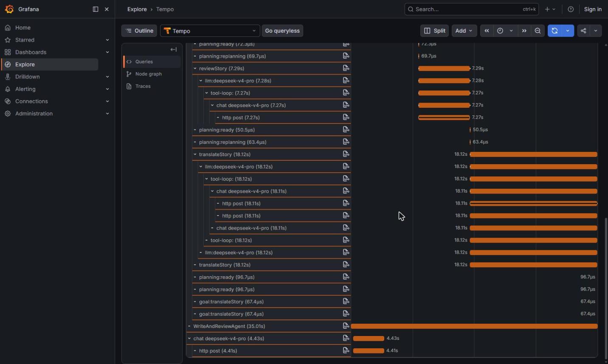This screenshot has width=608, height=364.
Task: Select llm:deepseek-v4-pro (7.28s) row
Action: (274, 81)
